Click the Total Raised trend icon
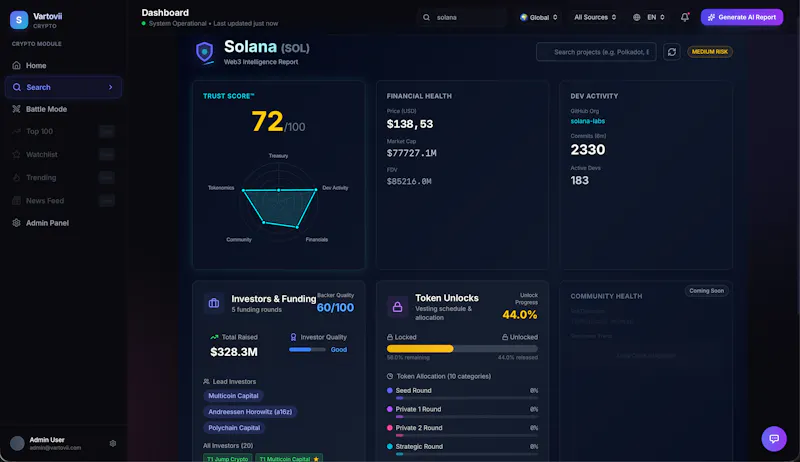 pyautogui.click(x=214, y=337)
